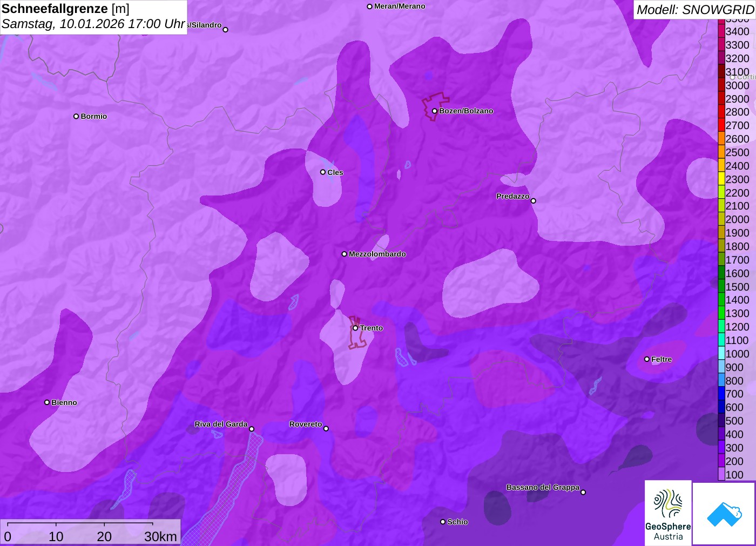
Task: Click the legend value '500'
Action: pos(734,421)
